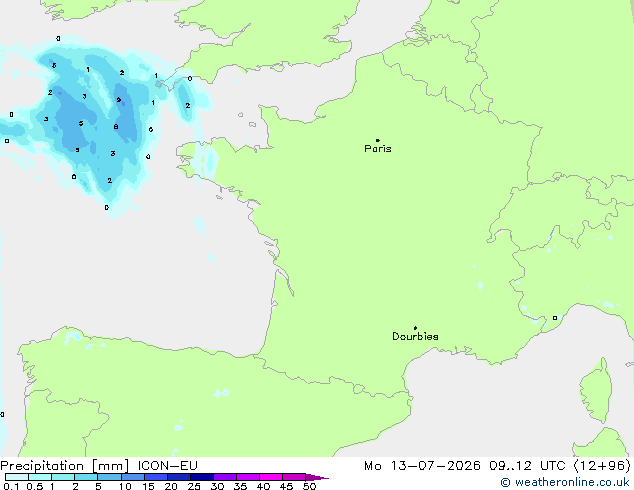
Task: Pick the 1–2 mm legend swatch
Action: [x=63, y=477]
